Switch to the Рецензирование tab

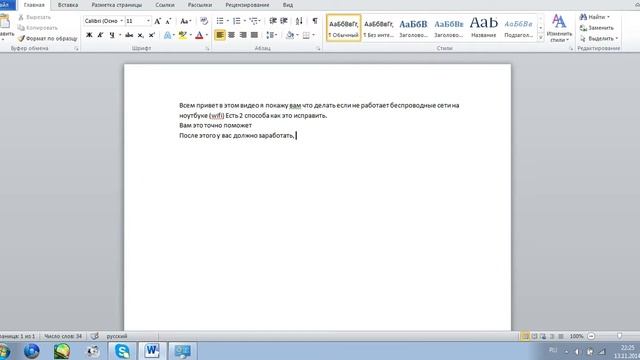247,5
